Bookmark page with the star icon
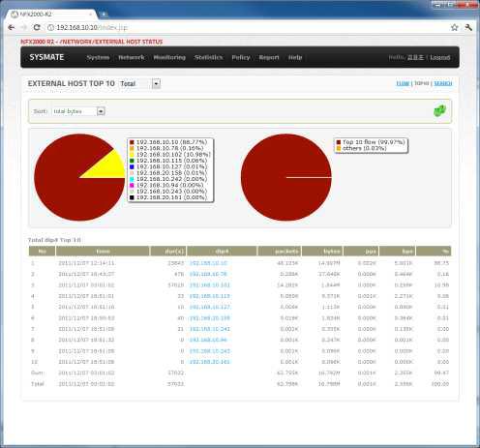The width and height of the screenshot is (480, 448). pyautogui.click(x=454, y=27)
